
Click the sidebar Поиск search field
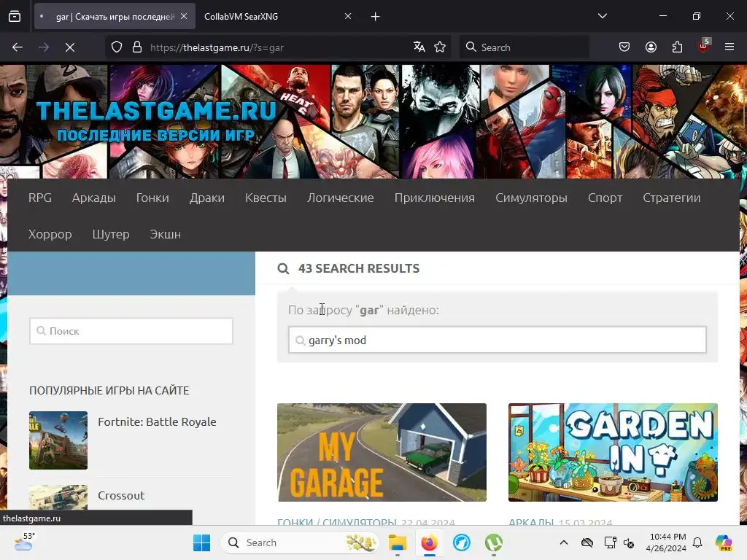pos(131,331)
